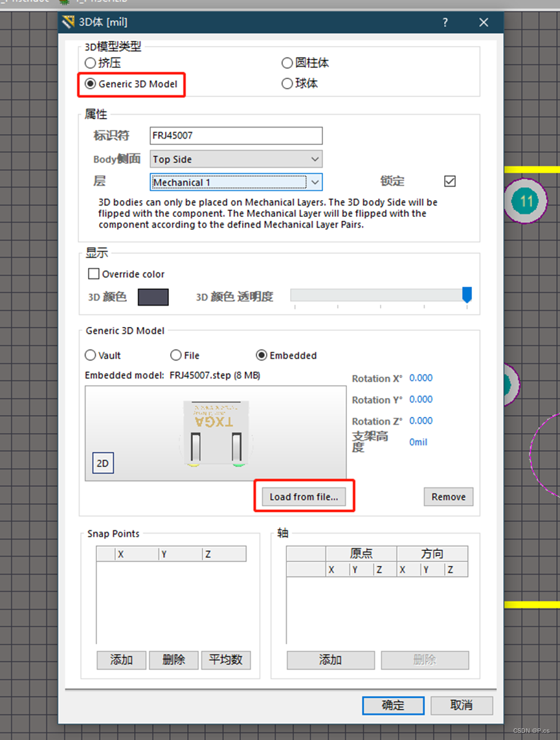Image resolution: width=560 pixels, height=740 pixels.
Task: Edit the Rotation Z° value 0.000
Action: coord(421,420)
